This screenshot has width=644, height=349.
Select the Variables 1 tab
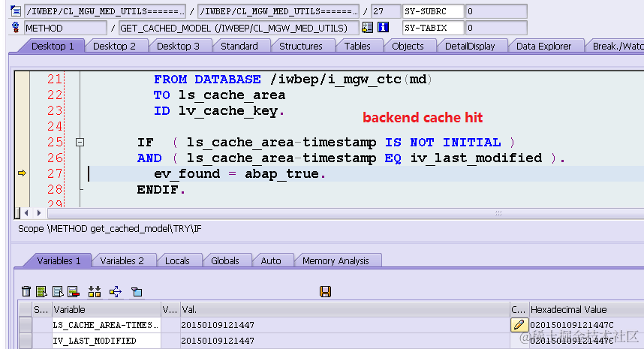coord(59,260)
